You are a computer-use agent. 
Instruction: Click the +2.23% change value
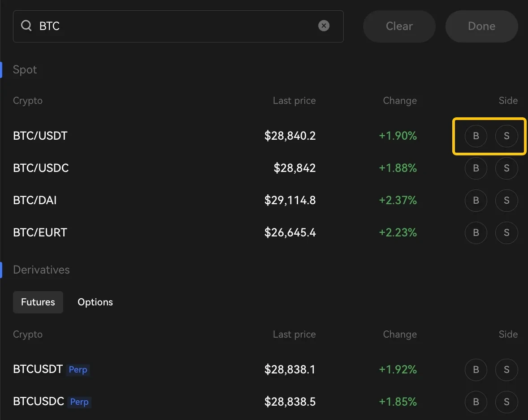click(x=398, y=233)
